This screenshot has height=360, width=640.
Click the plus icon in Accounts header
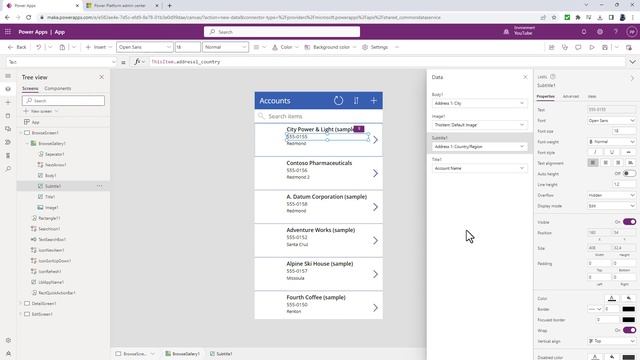[x=373, y=100]
